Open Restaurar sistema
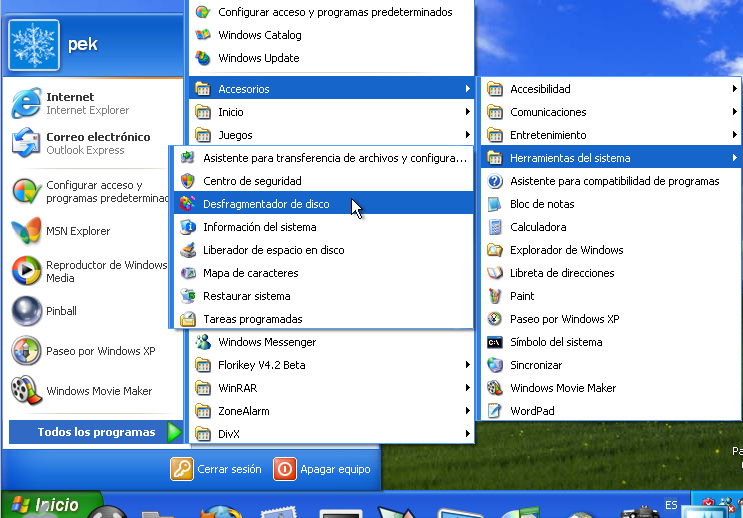The image size is (743, 518). point(324,296)
